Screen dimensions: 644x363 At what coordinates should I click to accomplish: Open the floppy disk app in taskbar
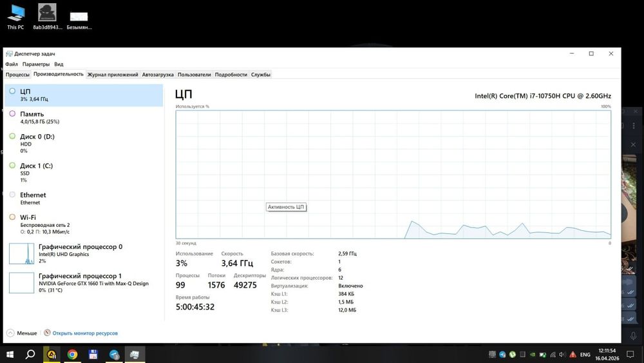click(93, 355)
